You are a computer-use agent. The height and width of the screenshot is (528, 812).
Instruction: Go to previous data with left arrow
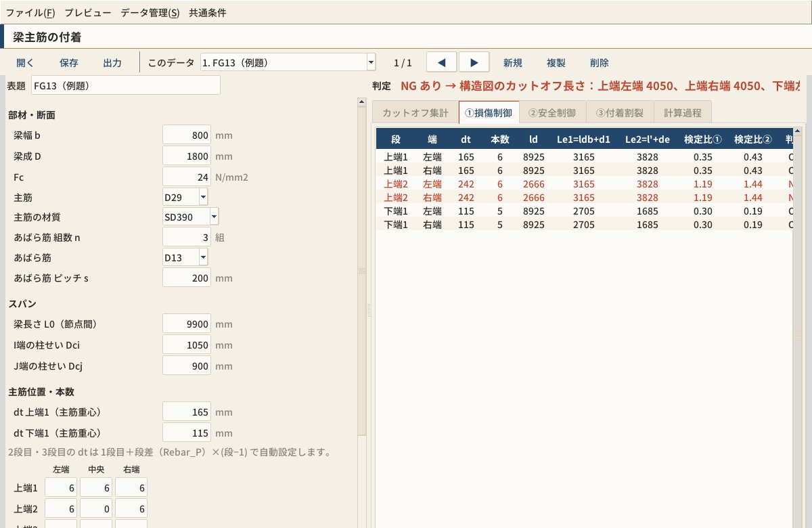tap(442, 62)
